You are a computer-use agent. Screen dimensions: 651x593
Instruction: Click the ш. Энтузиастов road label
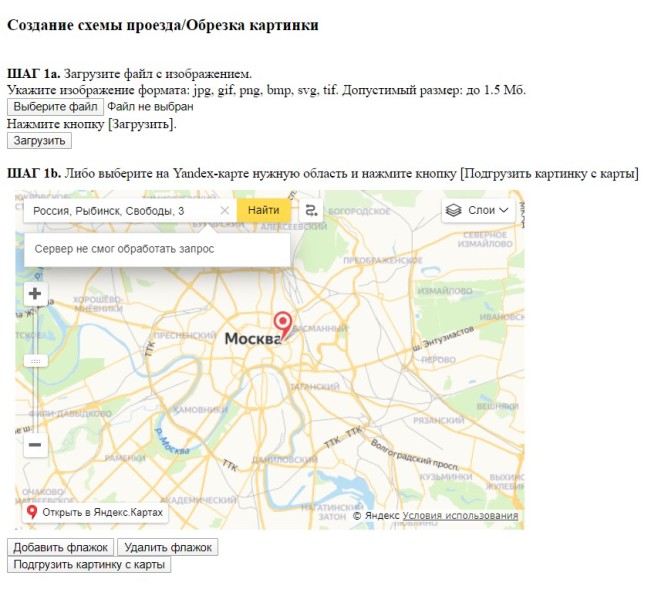pyautogui.click(x=443, y=339)
